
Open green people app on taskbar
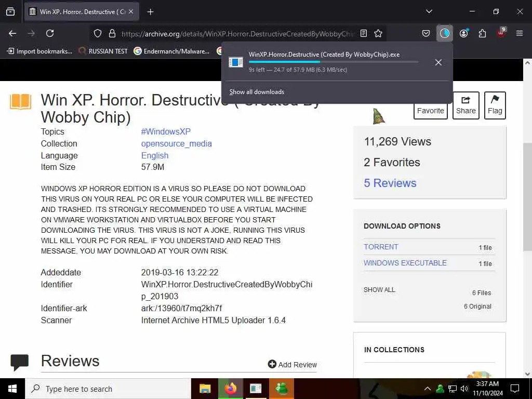282,389
